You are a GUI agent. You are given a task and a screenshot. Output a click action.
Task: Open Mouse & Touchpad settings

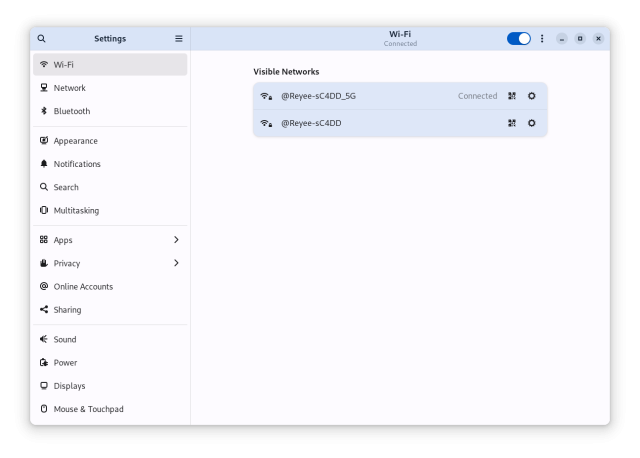[88, 409]
